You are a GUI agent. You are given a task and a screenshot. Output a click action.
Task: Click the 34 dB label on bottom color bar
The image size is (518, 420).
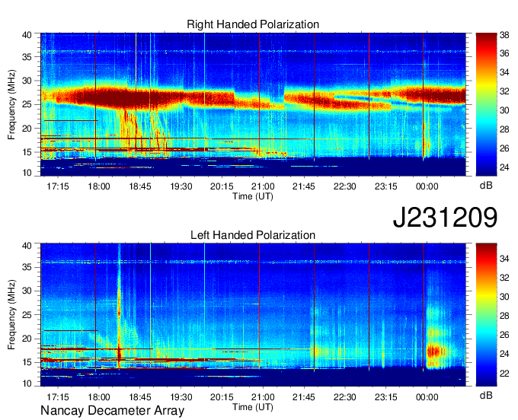(504, 259)
